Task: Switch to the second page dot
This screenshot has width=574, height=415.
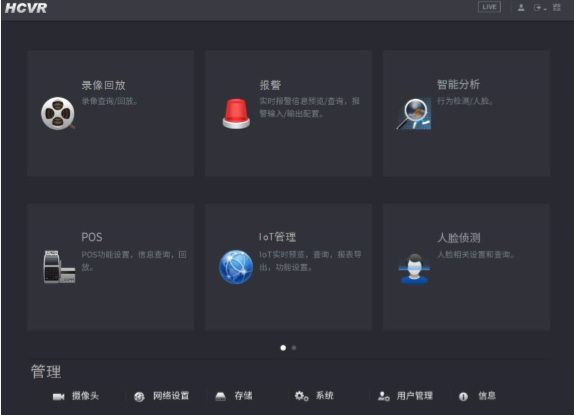Action: [x=294, y=348]
